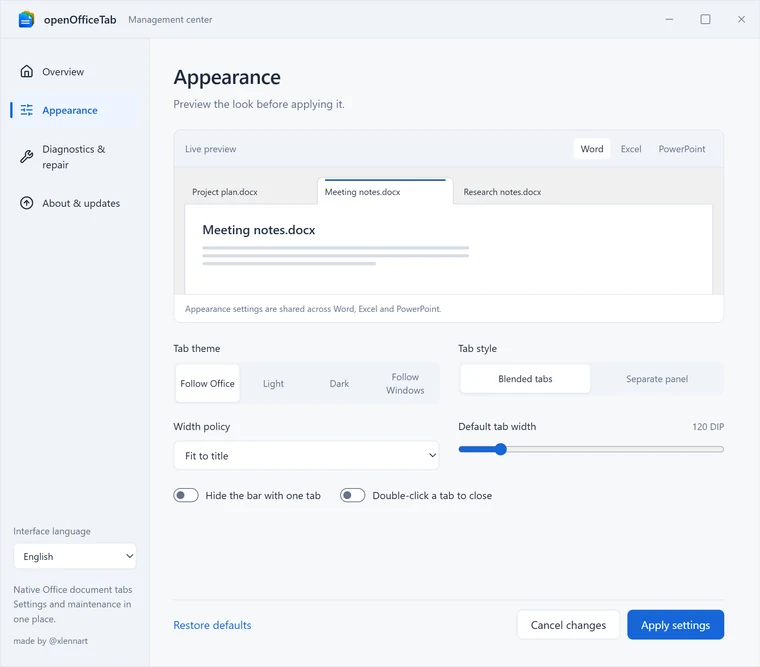
Task: Click the made by @xlennart credit
Action: coord(50,641)
